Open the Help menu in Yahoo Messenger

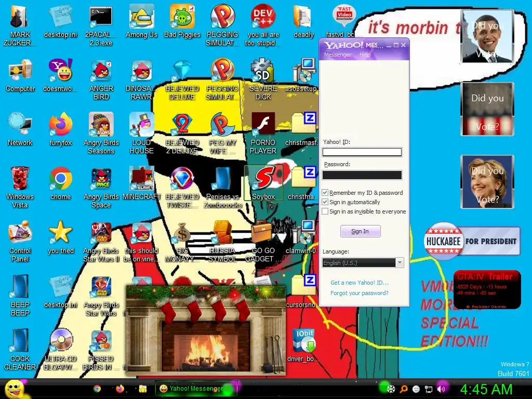(365, 55)
